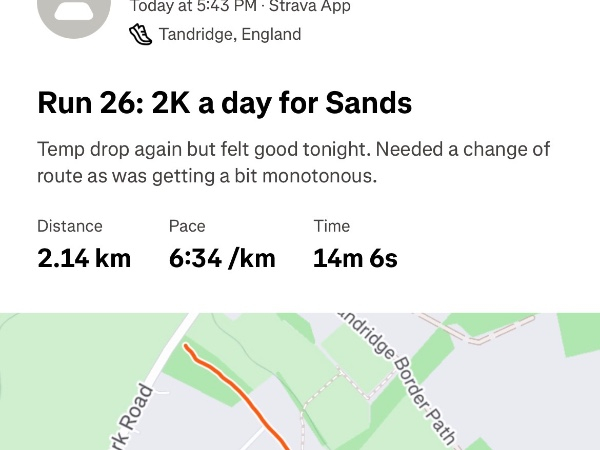Click the 2.14 km distance value
This screenshot has width=600, height=450.
[x=84, y=258]
